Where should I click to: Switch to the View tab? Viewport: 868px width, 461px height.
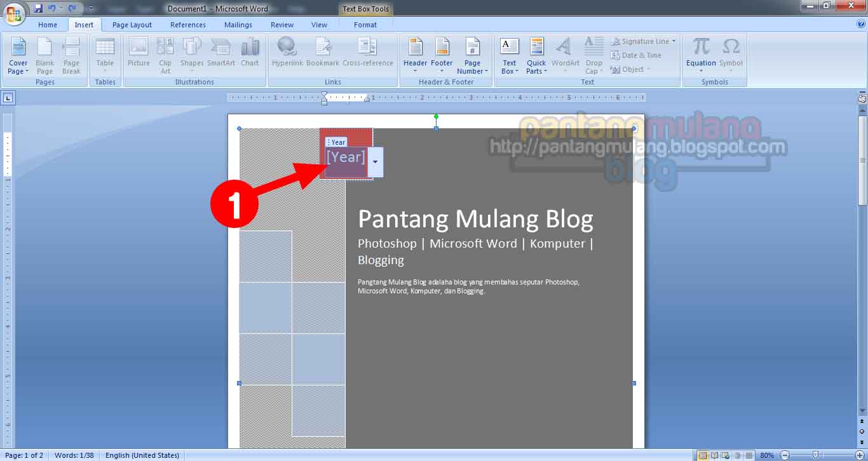pos(319,25)
